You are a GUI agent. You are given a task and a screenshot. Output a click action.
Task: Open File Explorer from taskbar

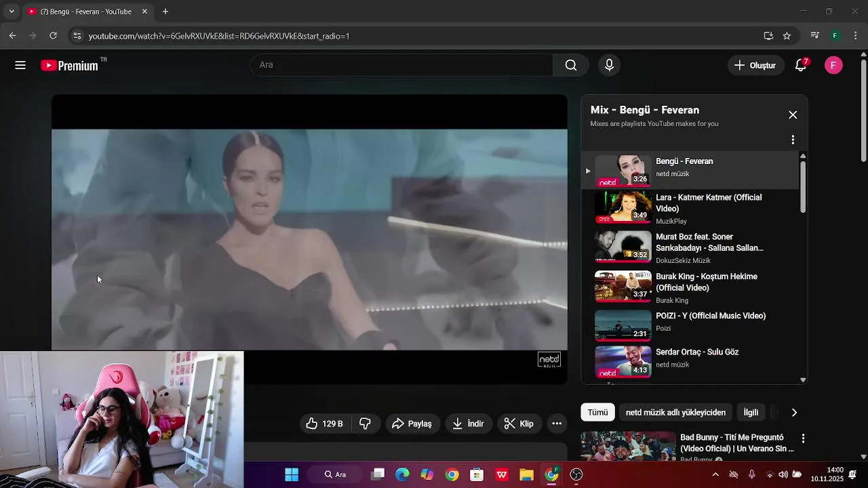point(527,474)
